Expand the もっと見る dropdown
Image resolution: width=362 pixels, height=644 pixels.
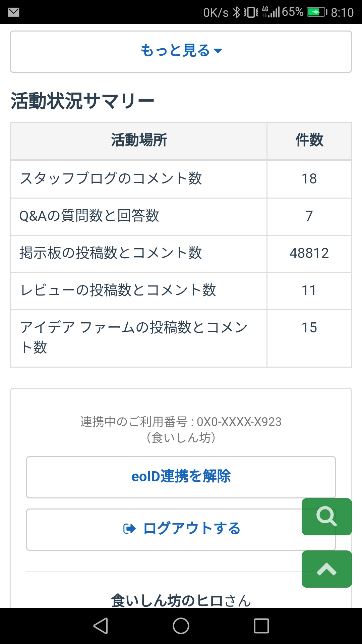[181, 51]
